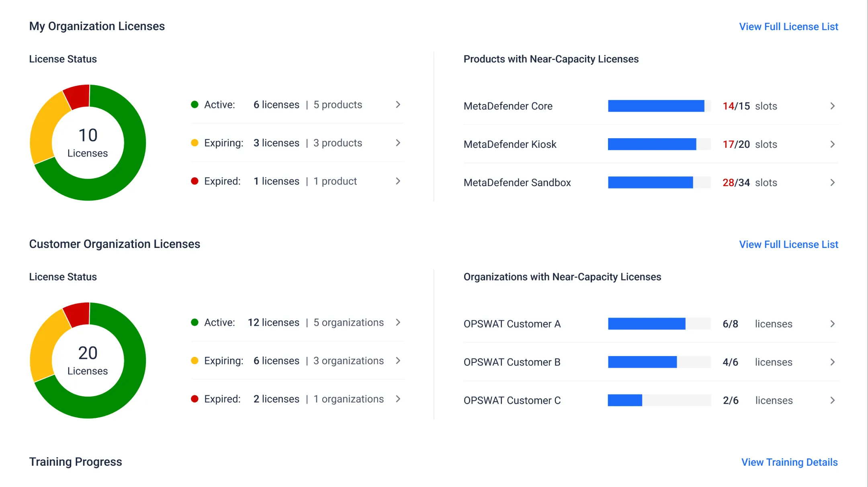Open Expiring 6 licenses organizations chevron
This screenshot has width=868, height=487.
[398, 360]
